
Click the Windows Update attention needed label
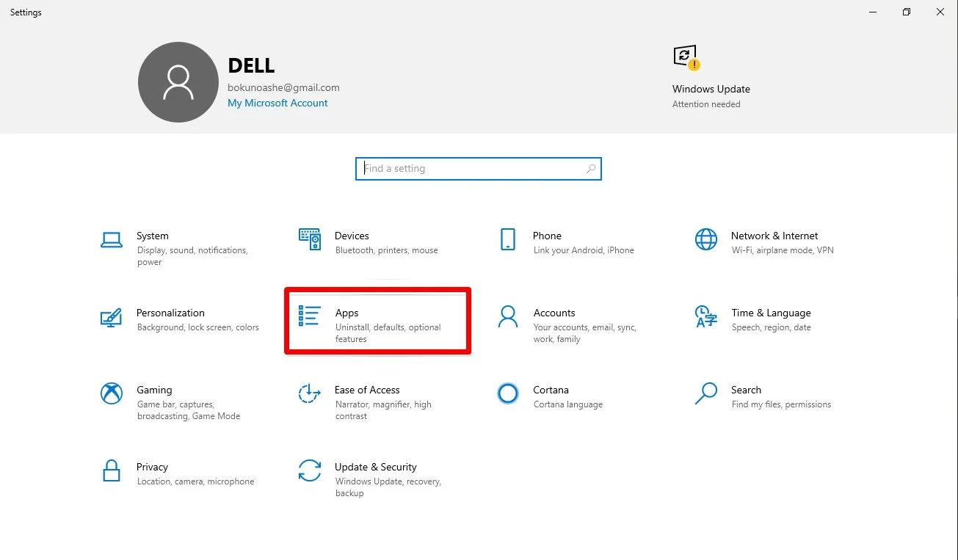pyautogui.click(x=706, y=104)
